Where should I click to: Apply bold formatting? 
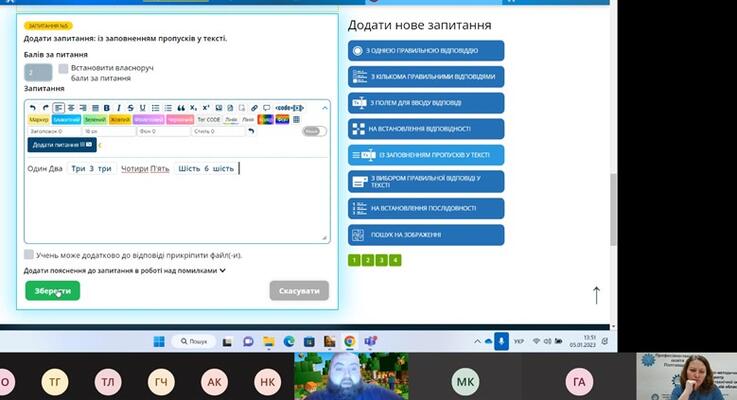coord(107,108)
